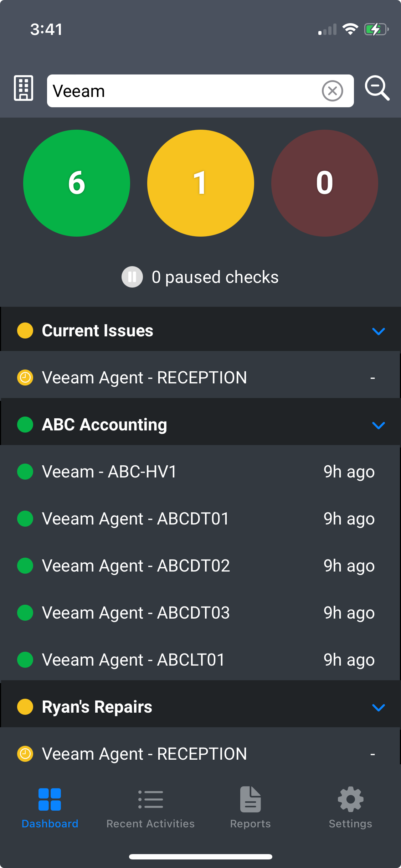Screen dimensions: 401x868
Task: Open the Reports tab
Action: [250, 807]
